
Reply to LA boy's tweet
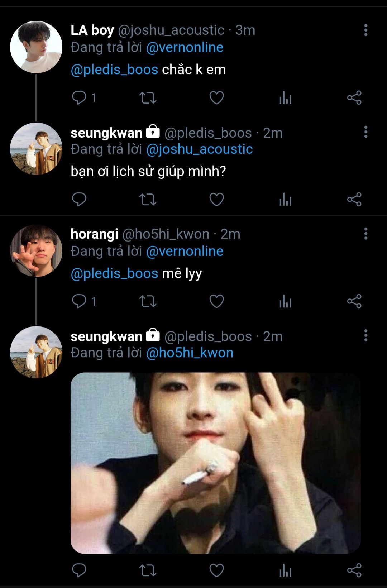(79, 97)
